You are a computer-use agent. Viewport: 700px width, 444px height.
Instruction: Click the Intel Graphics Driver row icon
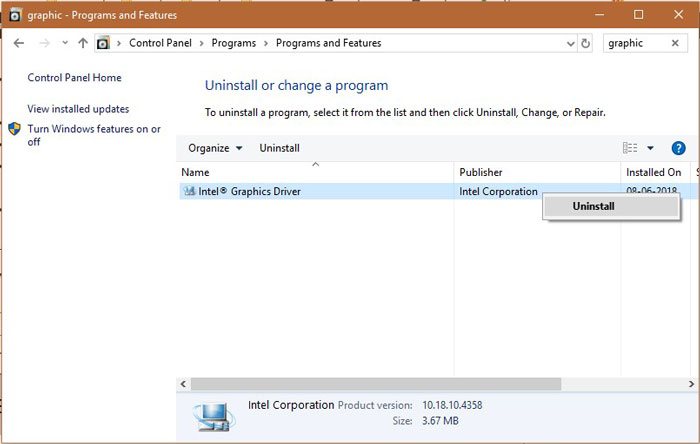189,191
